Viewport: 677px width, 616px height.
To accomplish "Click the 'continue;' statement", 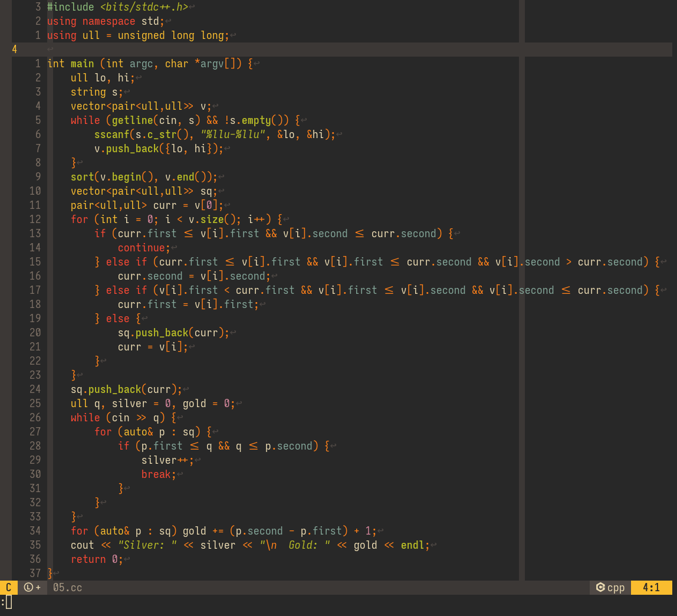I will coord(144,248).
